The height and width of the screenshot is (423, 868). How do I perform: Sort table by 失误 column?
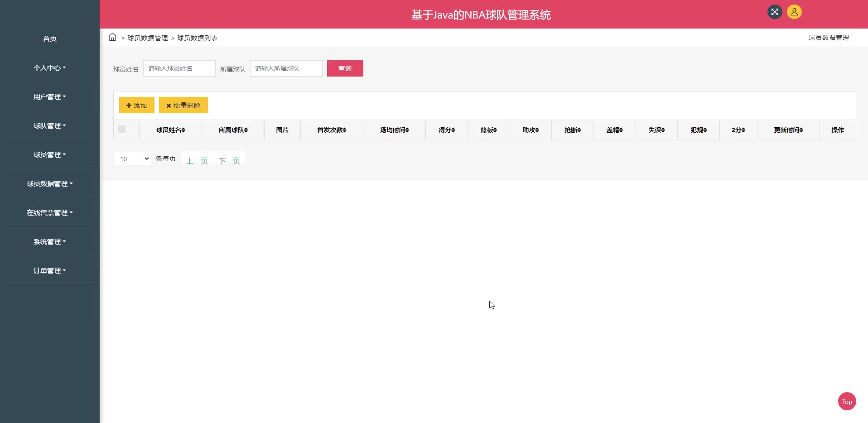point(656,130)
